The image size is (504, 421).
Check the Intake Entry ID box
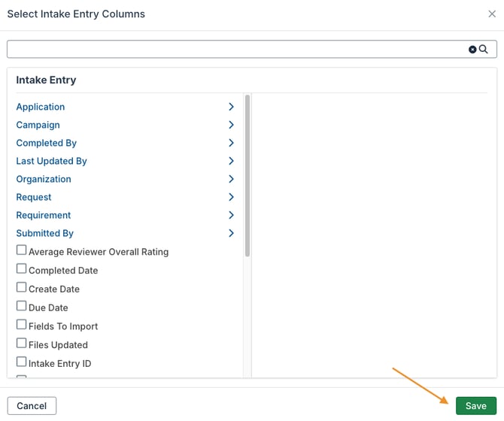(x=22, y=362)
